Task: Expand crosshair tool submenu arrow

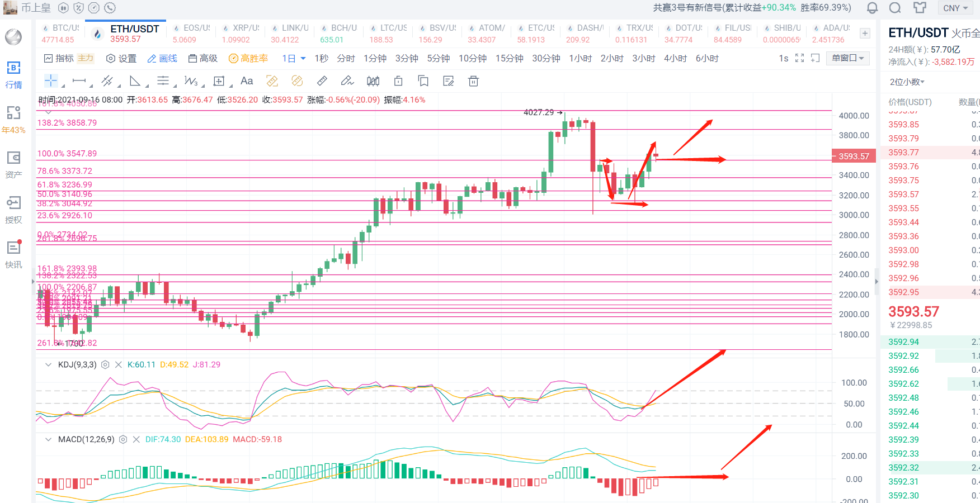Action: point(63,86)
